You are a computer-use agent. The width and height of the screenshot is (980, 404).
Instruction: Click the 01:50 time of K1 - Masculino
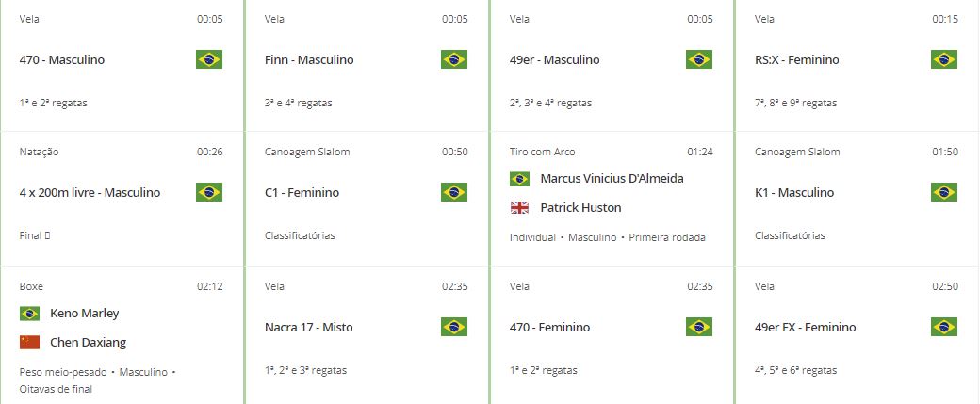(945, 152)
